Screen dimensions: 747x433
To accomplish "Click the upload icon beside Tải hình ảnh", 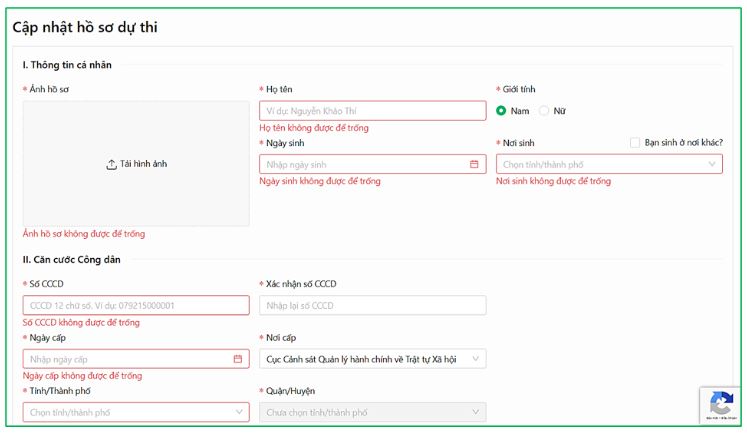I will 111,164.
